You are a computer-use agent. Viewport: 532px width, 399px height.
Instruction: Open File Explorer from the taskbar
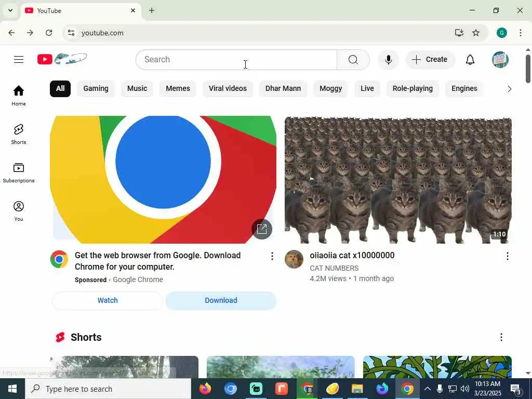pyautogui.click(x=357, y=389)
